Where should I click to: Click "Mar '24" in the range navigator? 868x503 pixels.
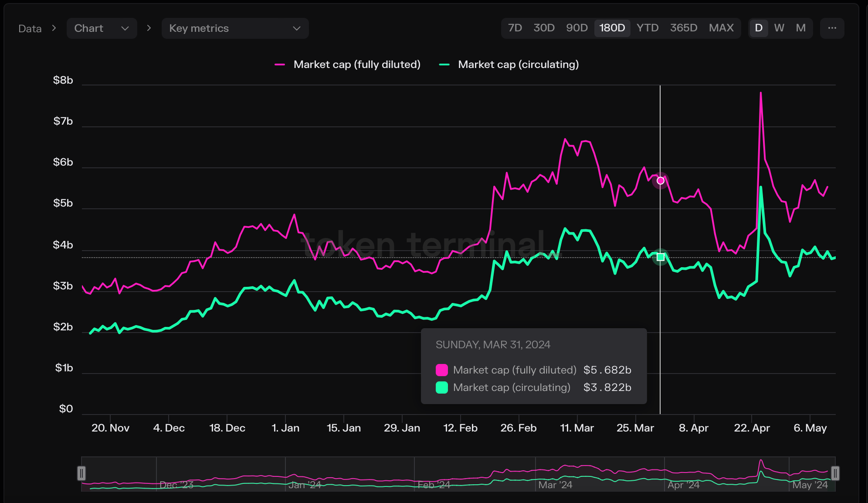pos(555,485)
